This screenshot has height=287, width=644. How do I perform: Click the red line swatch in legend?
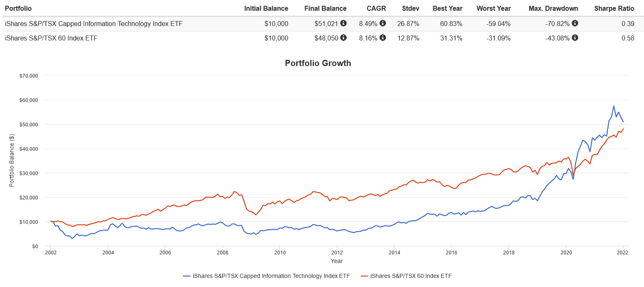click(364, 276)
